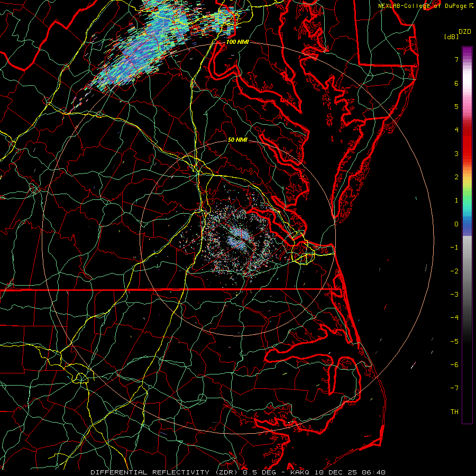Click the -2 dB legend tick label

454,271
